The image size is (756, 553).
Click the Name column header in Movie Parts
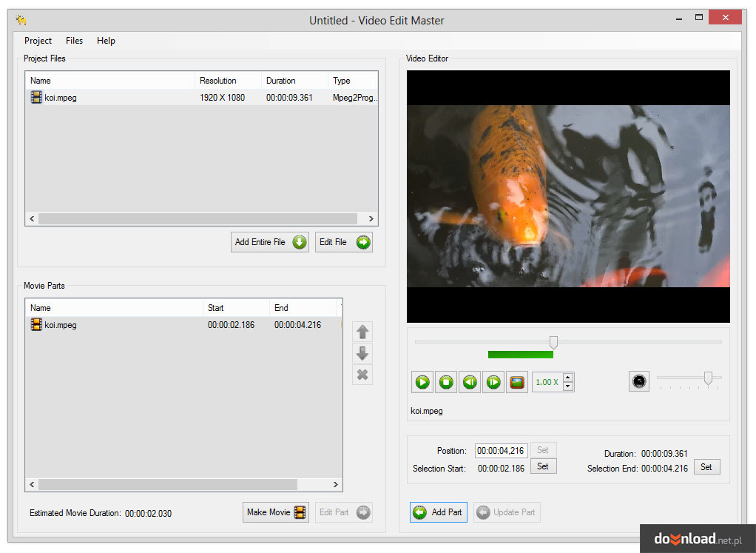pyautogui.click(x=114, y=308)
